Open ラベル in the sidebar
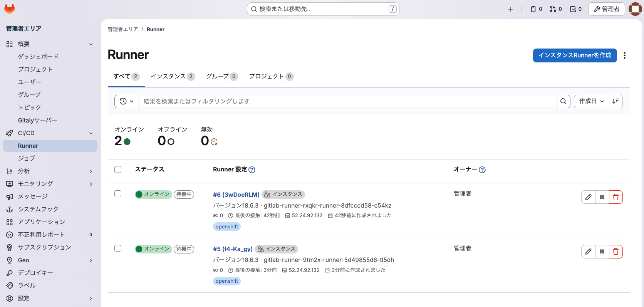The width and height of the screenshot is (644, 307). tap(50, 285)
